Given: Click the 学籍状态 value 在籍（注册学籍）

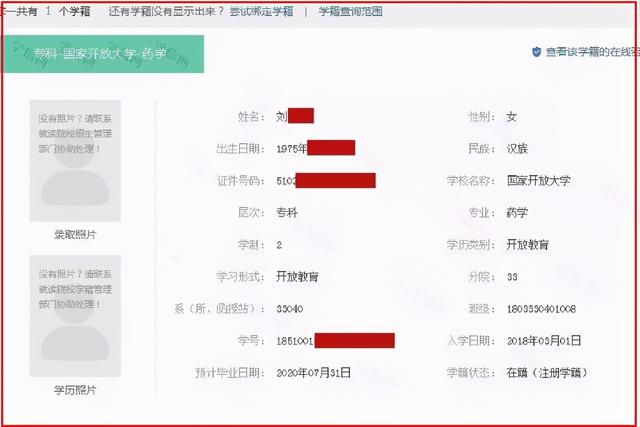Looking at the screenshot, I should (547, 373).
